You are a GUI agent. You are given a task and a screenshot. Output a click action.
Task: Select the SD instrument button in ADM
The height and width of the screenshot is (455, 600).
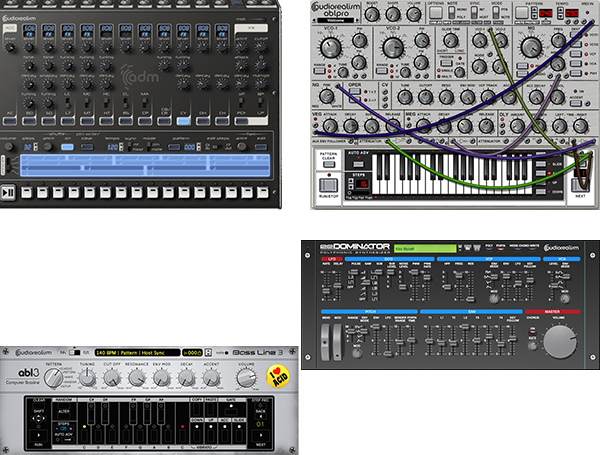[48, 121]
